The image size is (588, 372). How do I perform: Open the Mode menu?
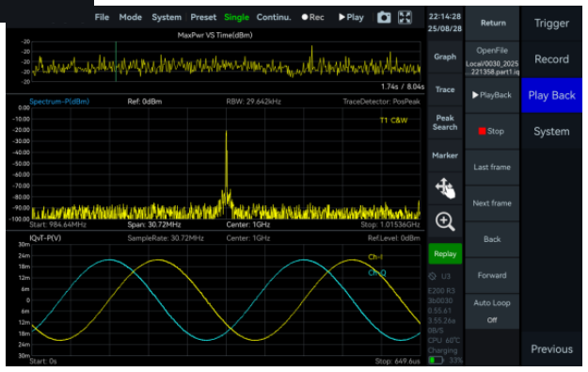coord(130,17)
